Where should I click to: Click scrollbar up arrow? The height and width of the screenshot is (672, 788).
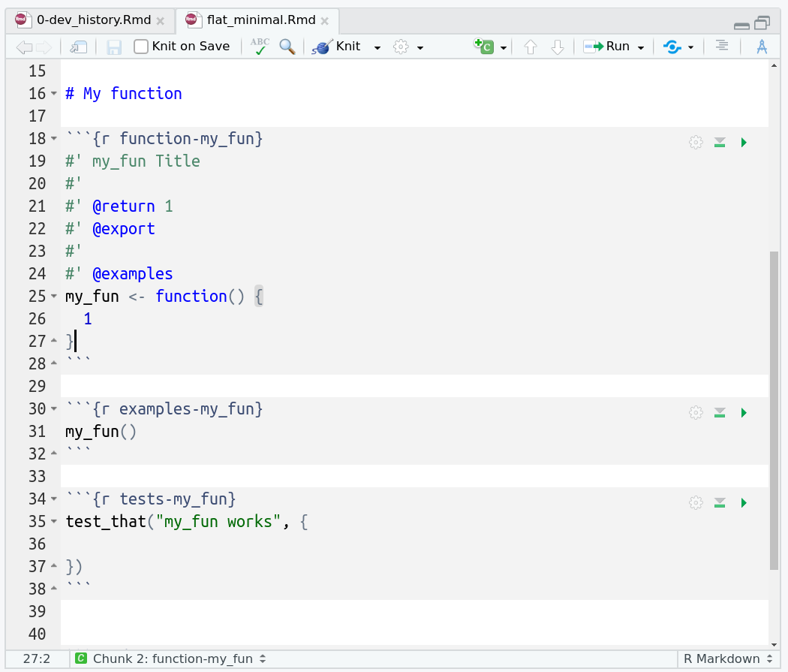coord(774,66)
